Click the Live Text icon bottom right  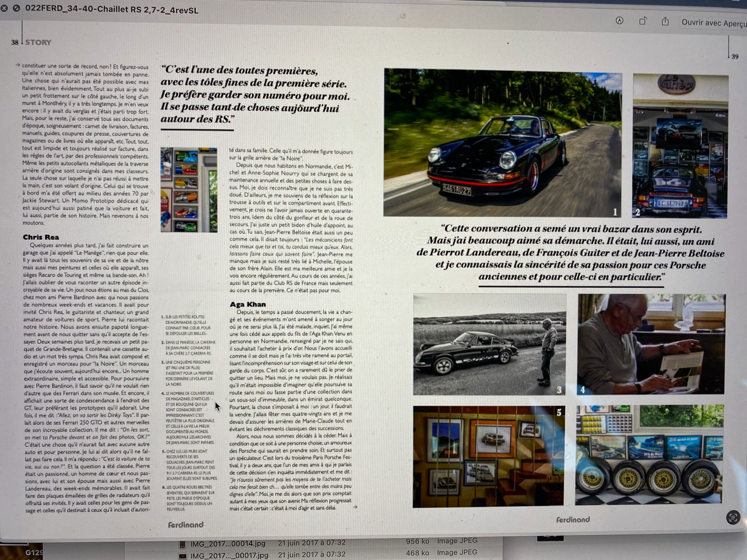coord(733,517)
